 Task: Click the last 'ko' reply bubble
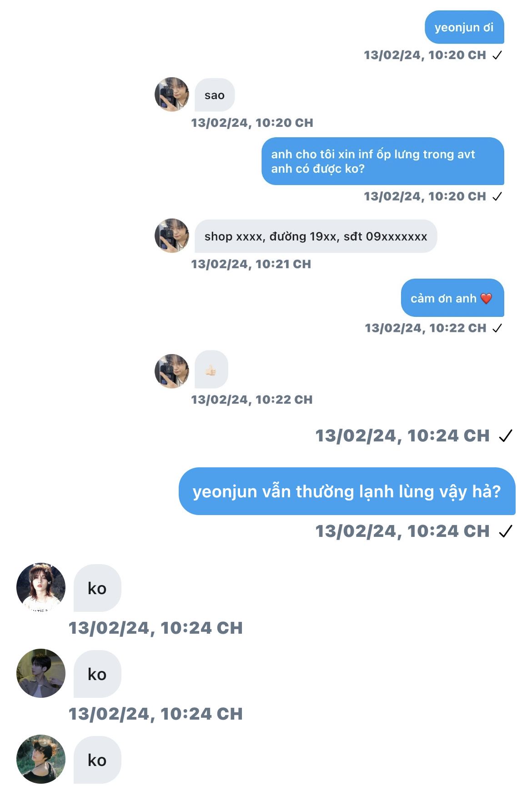(97, 760)
